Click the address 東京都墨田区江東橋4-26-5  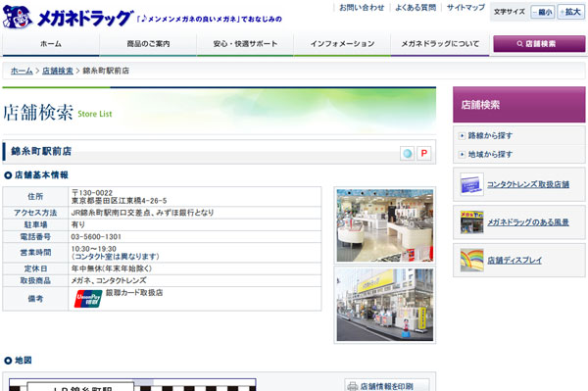tap(120, 201)
